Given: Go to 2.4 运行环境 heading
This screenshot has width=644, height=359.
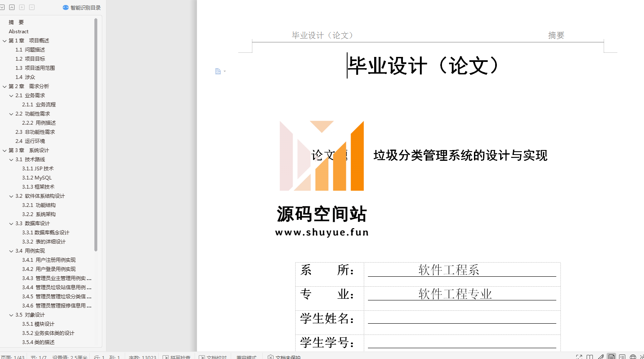Looking at the screenshot, I should [30, 141].
